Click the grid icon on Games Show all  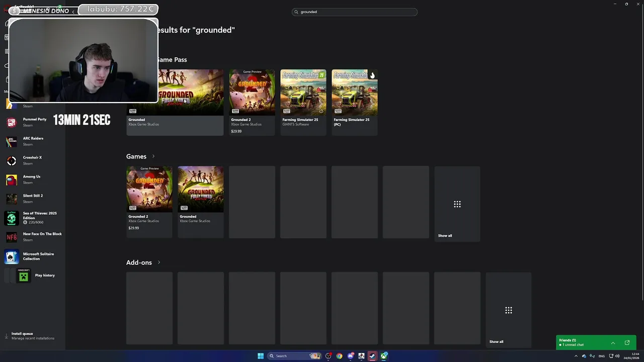[x=457, y=204]
